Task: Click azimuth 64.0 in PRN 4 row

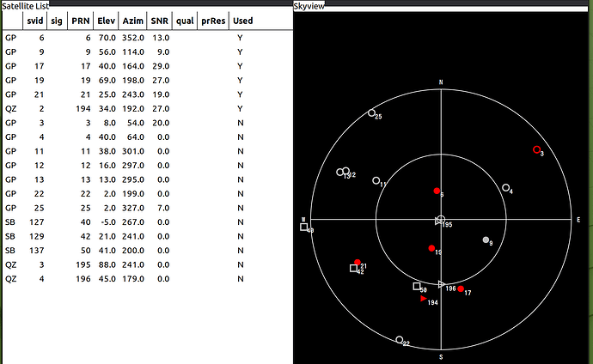Action: tap(136, 137)
